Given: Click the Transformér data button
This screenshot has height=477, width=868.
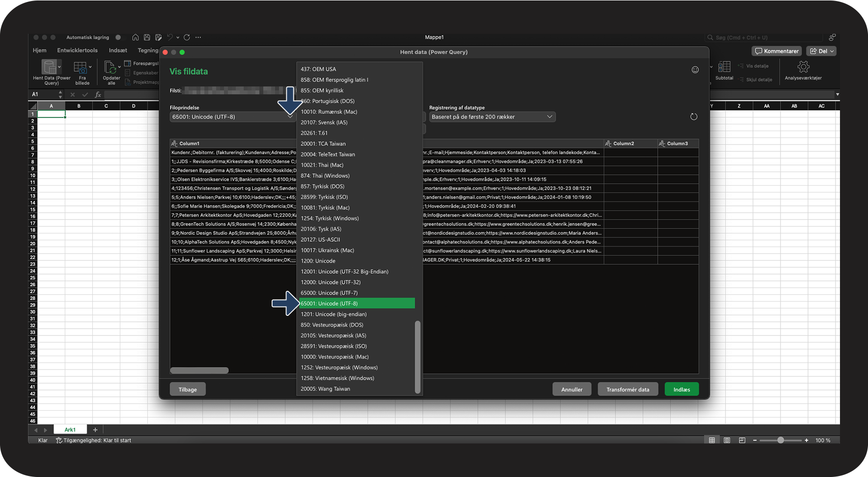Looking at the screenshot, I should (627, 390).
